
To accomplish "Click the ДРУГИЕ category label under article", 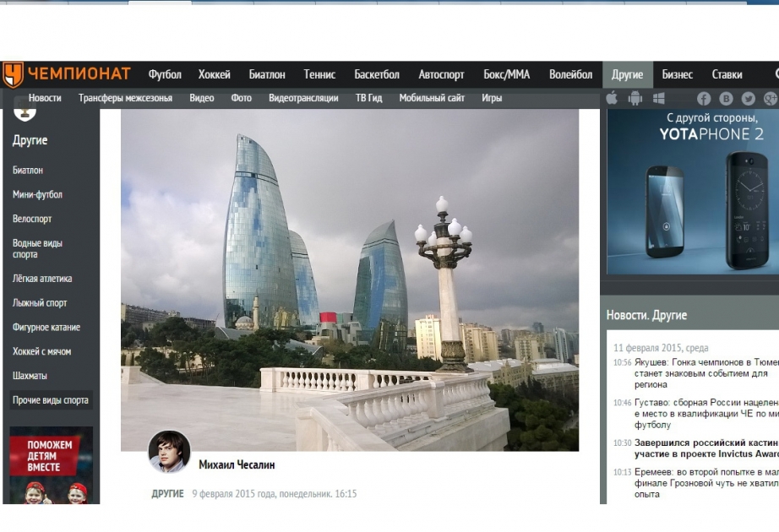I will pyautogui.click(x=167, y=494).
